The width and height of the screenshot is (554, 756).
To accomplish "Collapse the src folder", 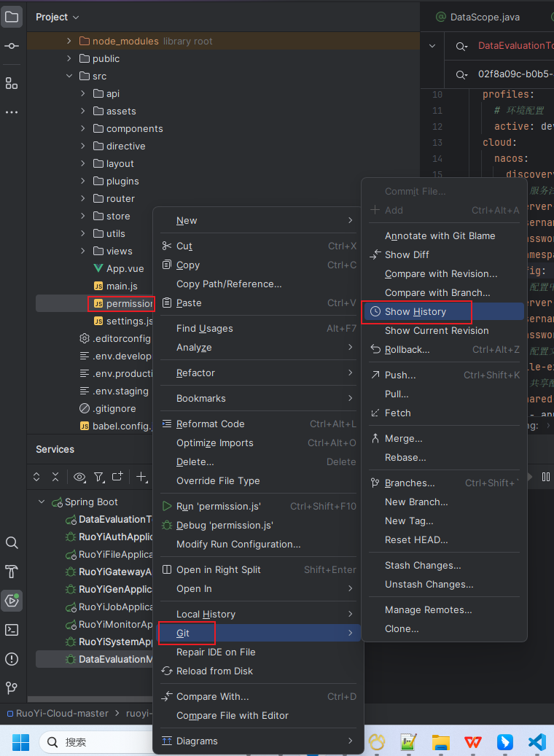I will (69, 76).
